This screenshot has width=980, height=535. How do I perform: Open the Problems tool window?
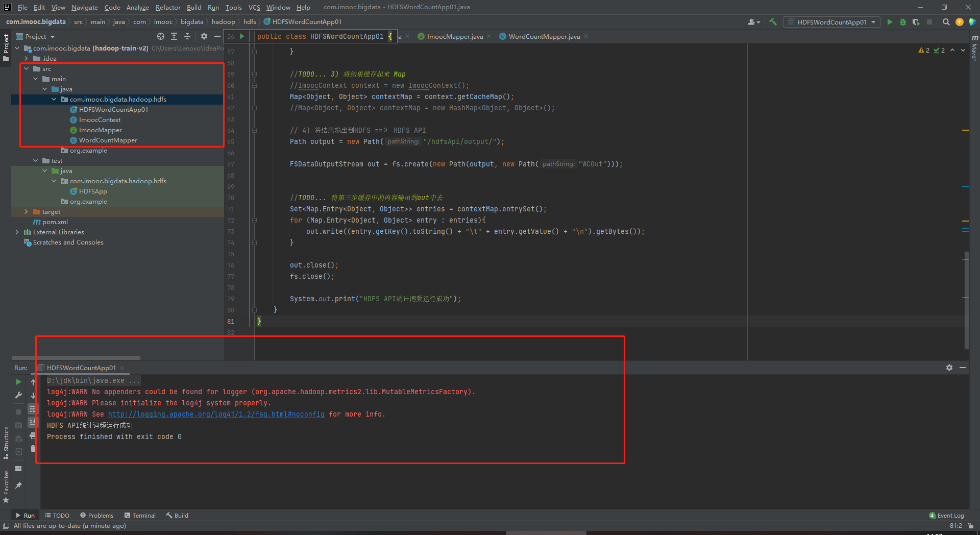coord(96,515)
